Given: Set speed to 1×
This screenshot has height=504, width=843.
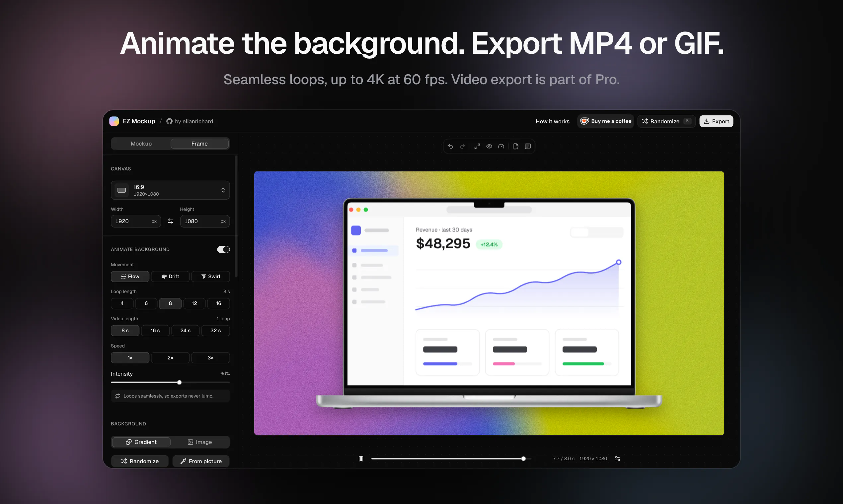Looking at the screenshot, I should click(x=130, y=358).
